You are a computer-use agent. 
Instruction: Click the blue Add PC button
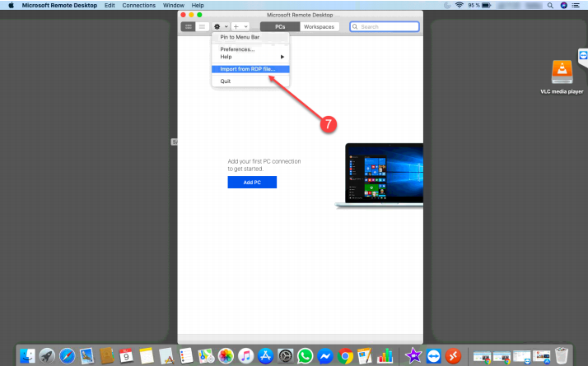[x=252, y=182]
